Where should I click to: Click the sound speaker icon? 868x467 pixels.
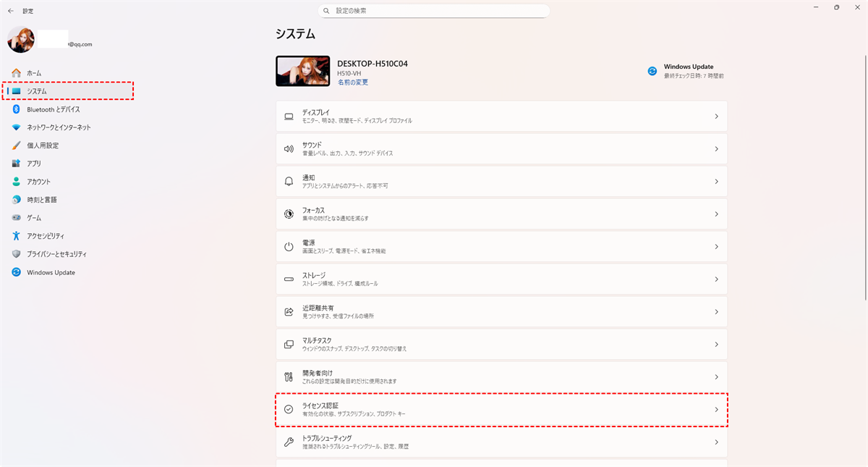point(289,149)
